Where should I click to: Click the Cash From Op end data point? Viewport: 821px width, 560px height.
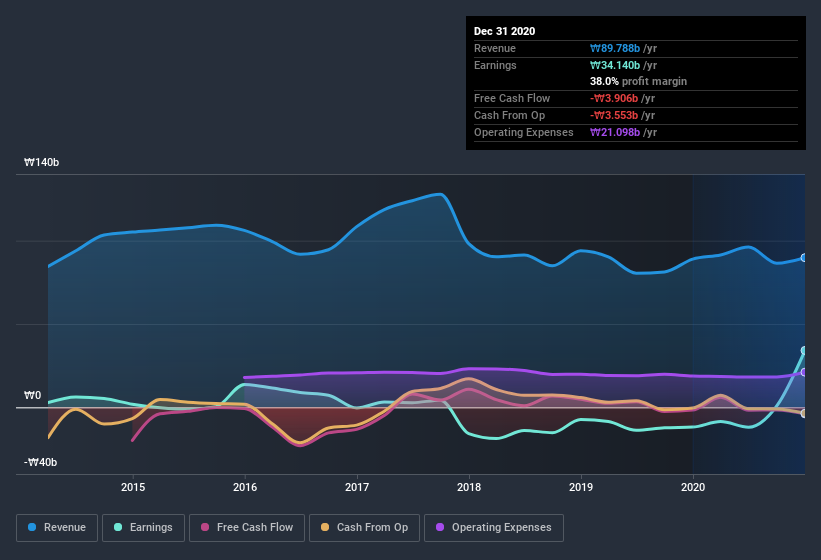click(804, 413)
